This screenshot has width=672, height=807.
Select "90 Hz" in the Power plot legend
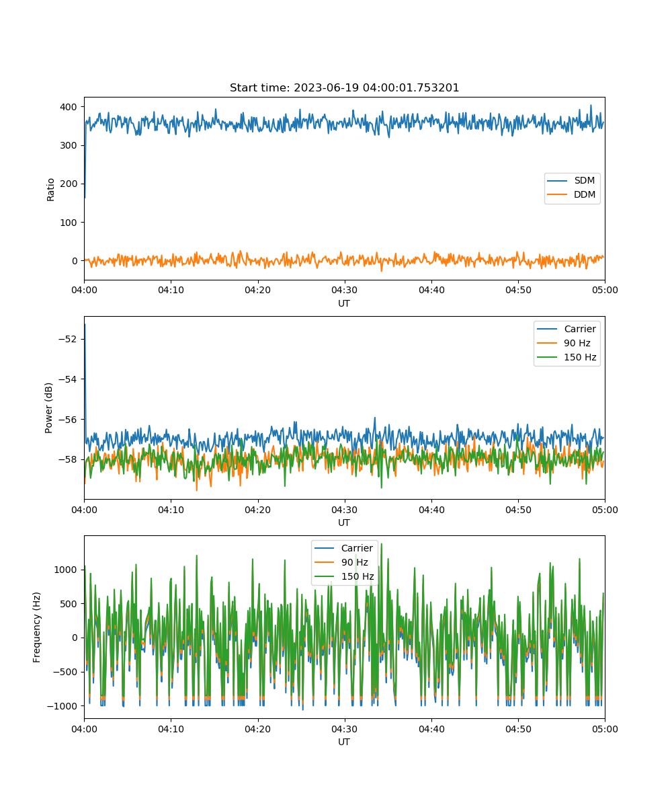point(578,343)
